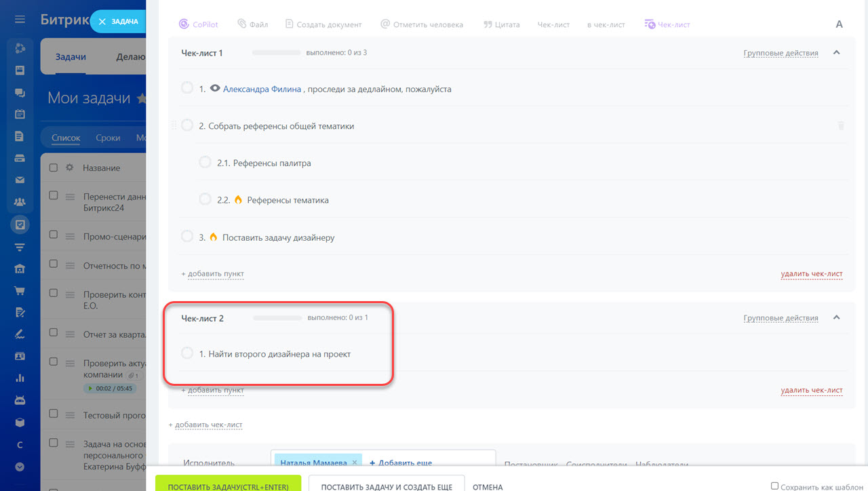Screen dimensions: 868x491
Task: Switch to the Задачи tab
Action: coord(71,57)
